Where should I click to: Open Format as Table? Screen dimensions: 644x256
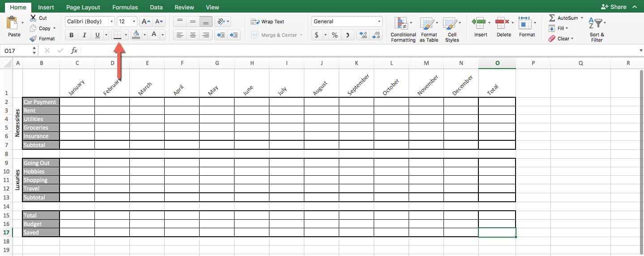pyautogui.click(x=428, y=24)
